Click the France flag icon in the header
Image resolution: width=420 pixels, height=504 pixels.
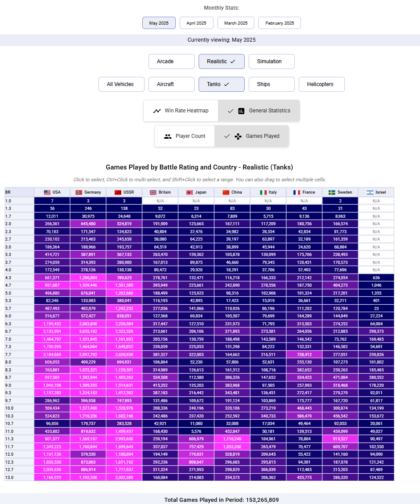click(x=297, y=192)
